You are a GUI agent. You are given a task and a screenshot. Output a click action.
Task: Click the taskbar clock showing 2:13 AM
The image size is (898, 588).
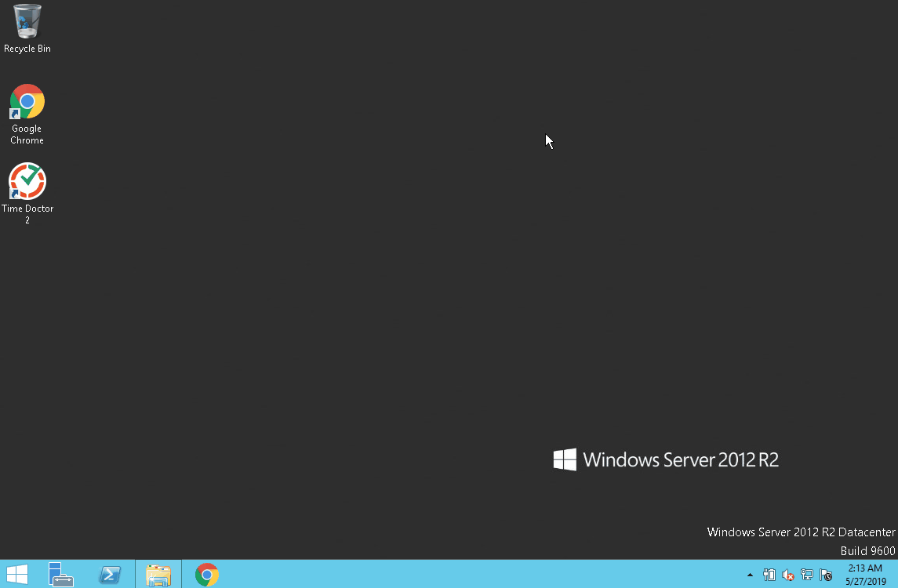[865, 568]
